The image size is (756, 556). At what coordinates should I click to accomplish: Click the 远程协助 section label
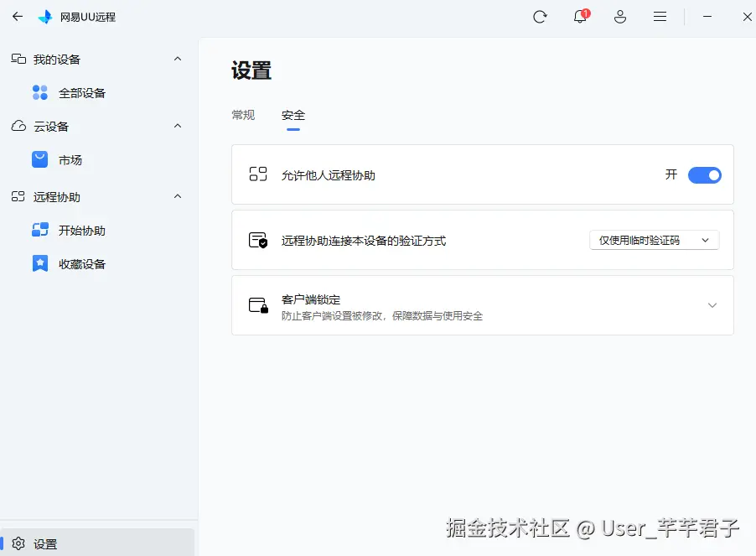[56, 197]
